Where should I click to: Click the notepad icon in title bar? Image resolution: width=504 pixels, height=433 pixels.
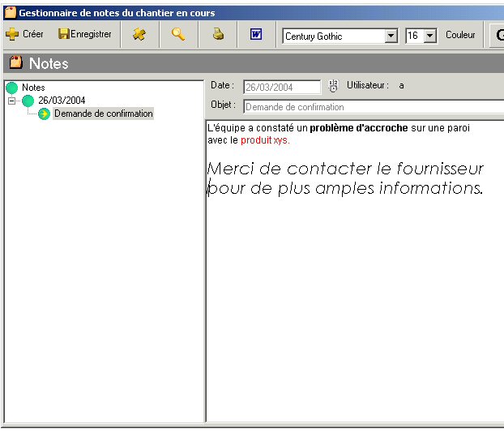click(11, 12)
